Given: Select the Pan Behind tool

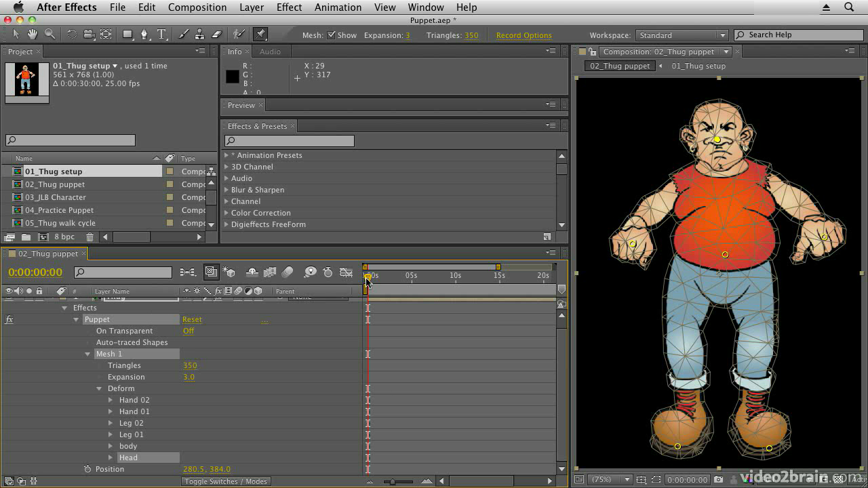Looking at the screenshot, I should tap(106, 34).
